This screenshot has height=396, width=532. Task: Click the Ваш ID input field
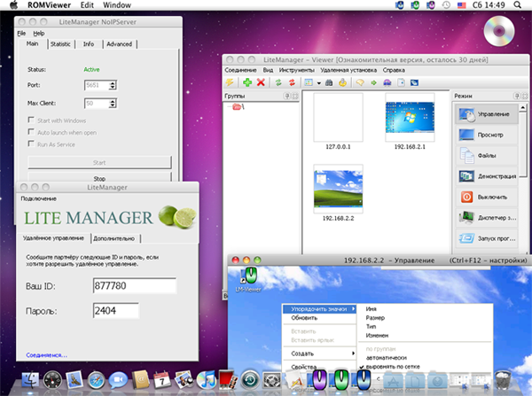point(135,285)
